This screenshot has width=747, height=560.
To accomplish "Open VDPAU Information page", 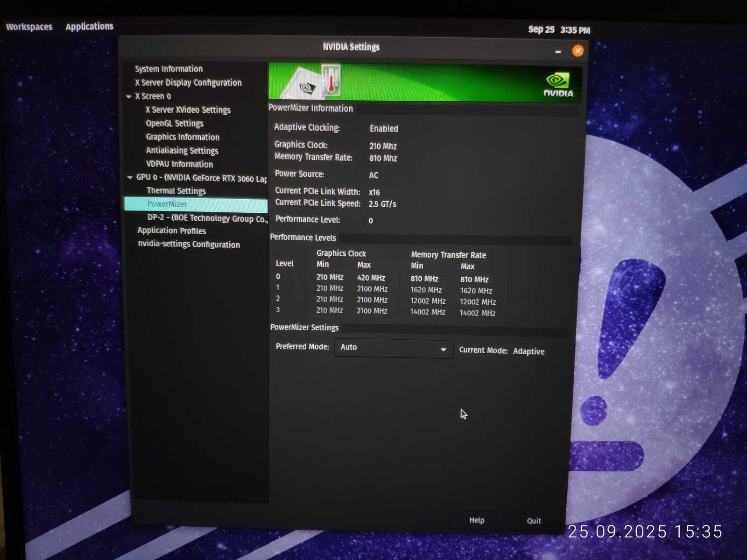I will point(179,164).
